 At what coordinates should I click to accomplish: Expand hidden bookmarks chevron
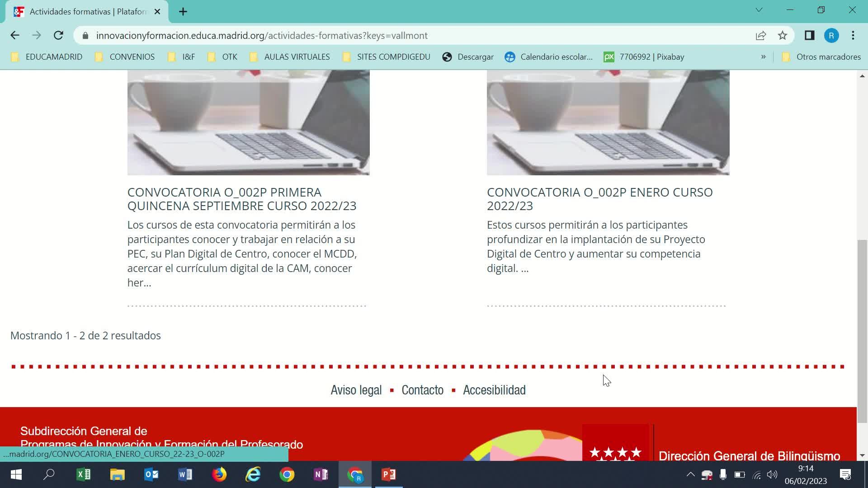[x=763, y=57]
